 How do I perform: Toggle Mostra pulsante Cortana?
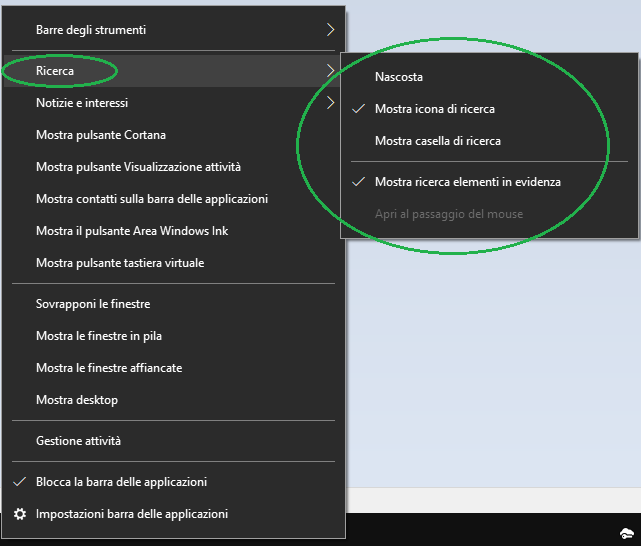click(174, 135)
